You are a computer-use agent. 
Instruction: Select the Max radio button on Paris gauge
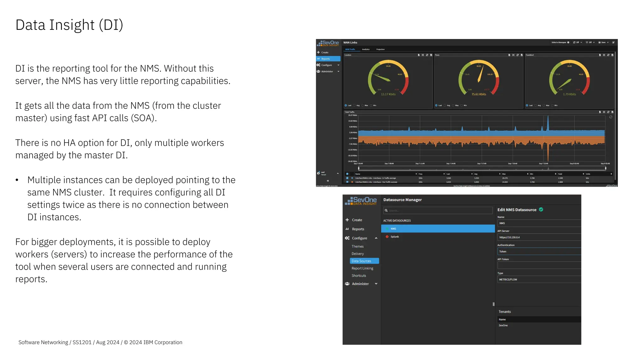coord(453,105)
